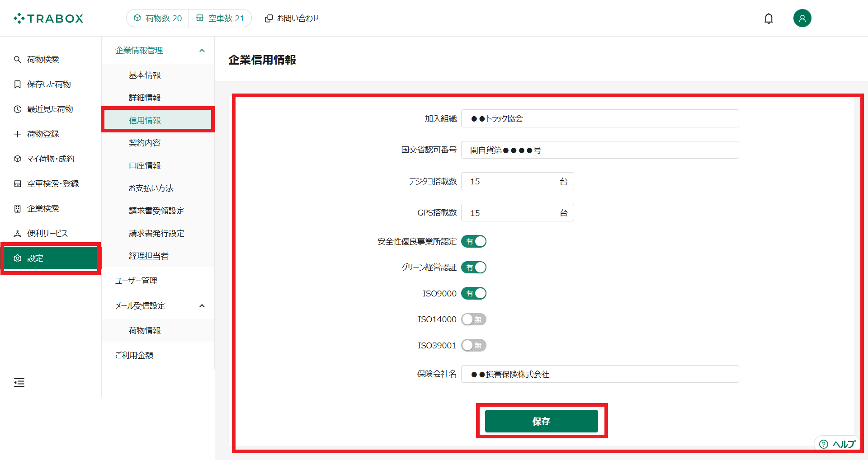The image size is (868, 460).
Task: Open the user account avatar
Action: click(x=802, y=18)
